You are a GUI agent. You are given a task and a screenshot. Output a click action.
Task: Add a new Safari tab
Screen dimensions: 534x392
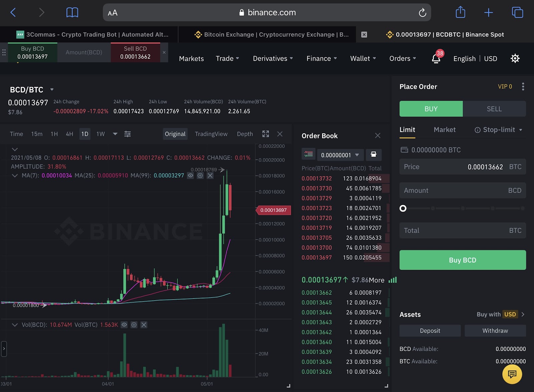488,13
